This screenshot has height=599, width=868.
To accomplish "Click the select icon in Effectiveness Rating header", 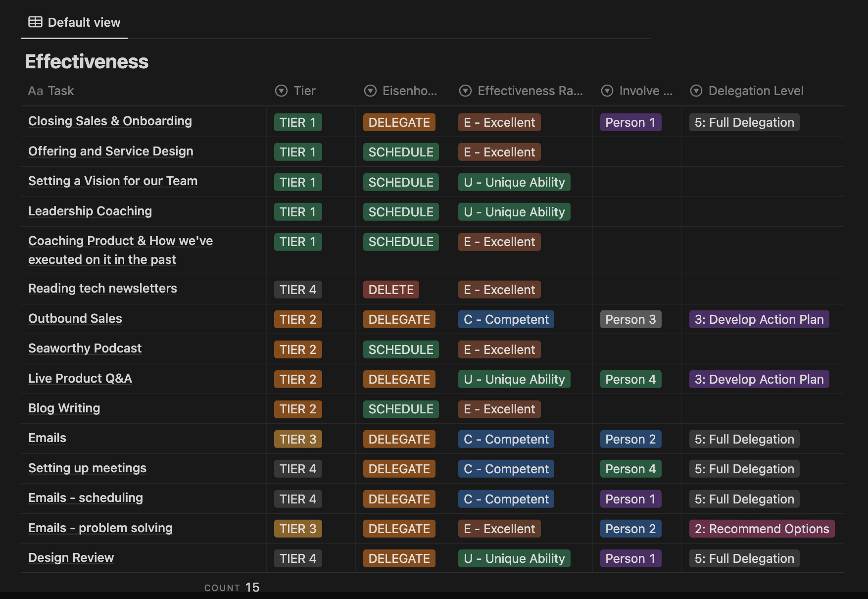I will [465, 91].
